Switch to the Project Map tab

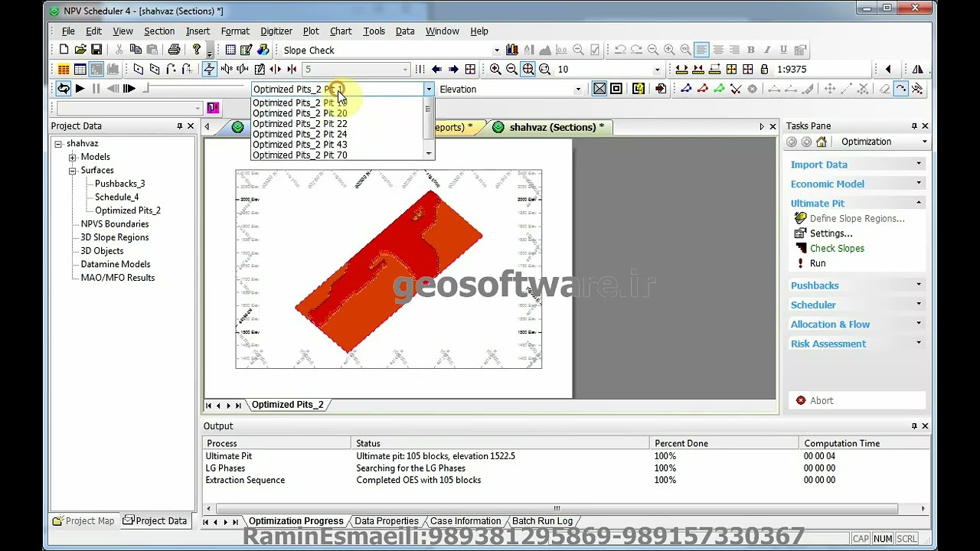(x=83, y=521)
